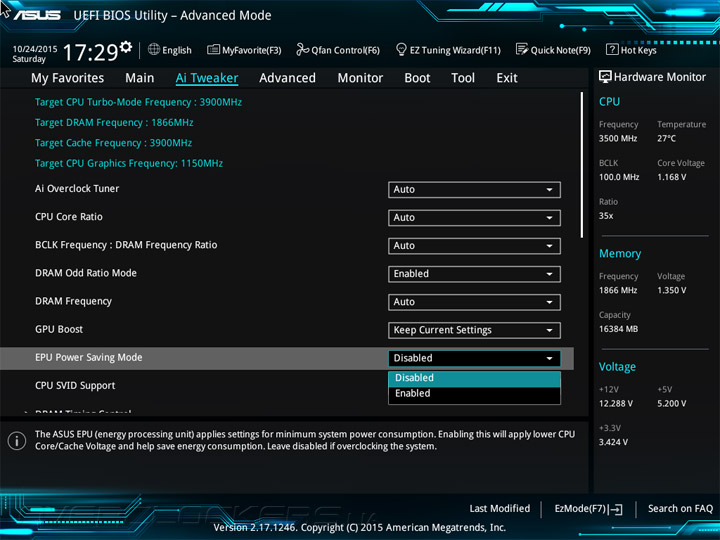
Task: Open the DRAM Odd Ratio Mode dropdown
Action: (x=474, y=274)
